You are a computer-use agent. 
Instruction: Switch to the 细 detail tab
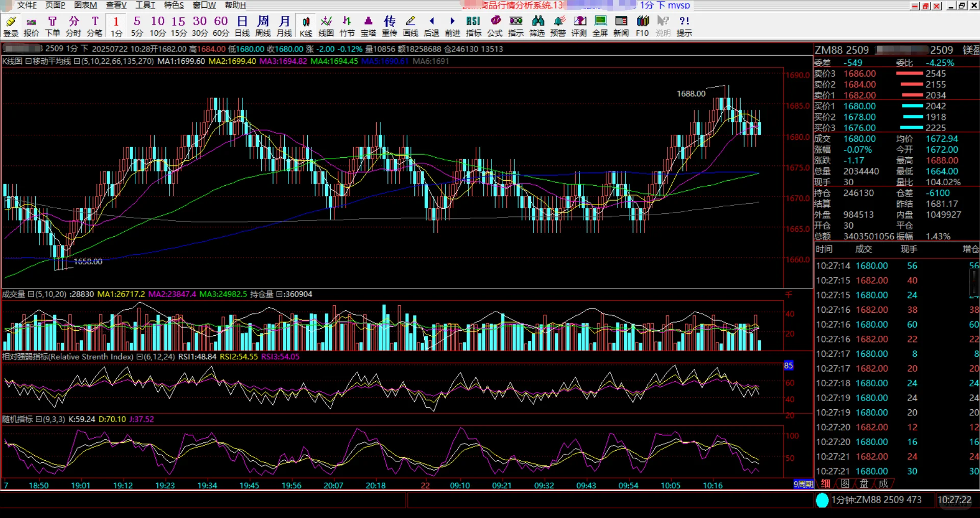pyautogui.click(x=825, y=483)
